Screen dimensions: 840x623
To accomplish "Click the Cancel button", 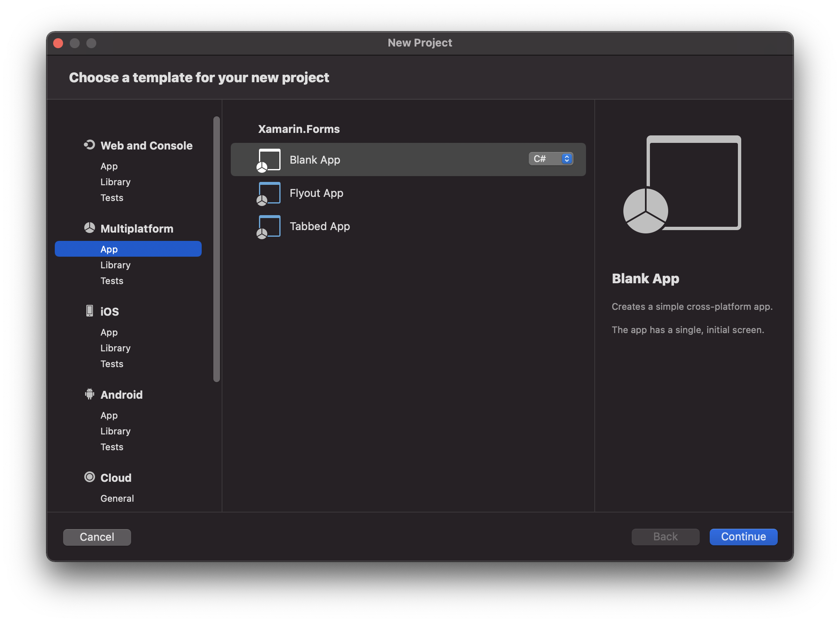I will click(97, 537).
